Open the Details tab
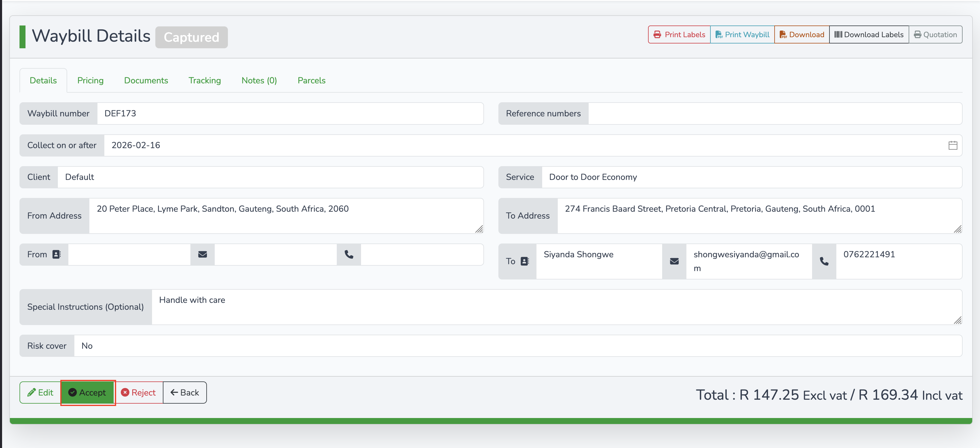Viewport: 980px width, 448px height. pyautogui.click(x=43, y=80)
